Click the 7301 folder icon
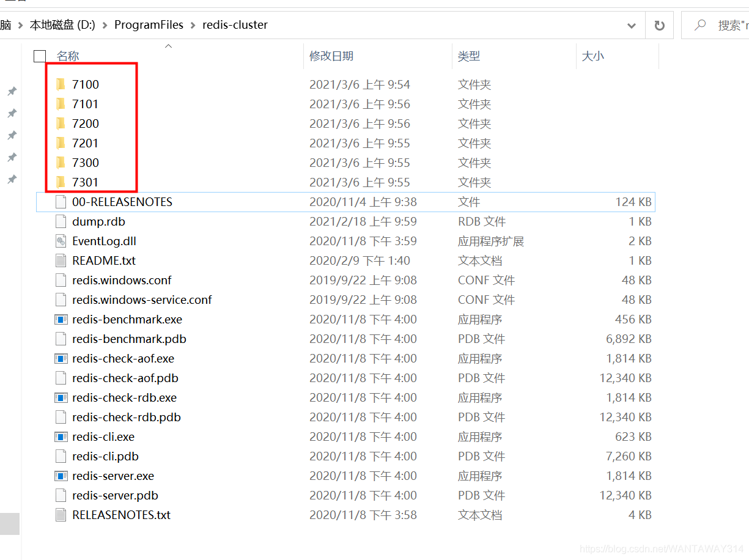Screen dimensions: 749x560 coord(61,182)
